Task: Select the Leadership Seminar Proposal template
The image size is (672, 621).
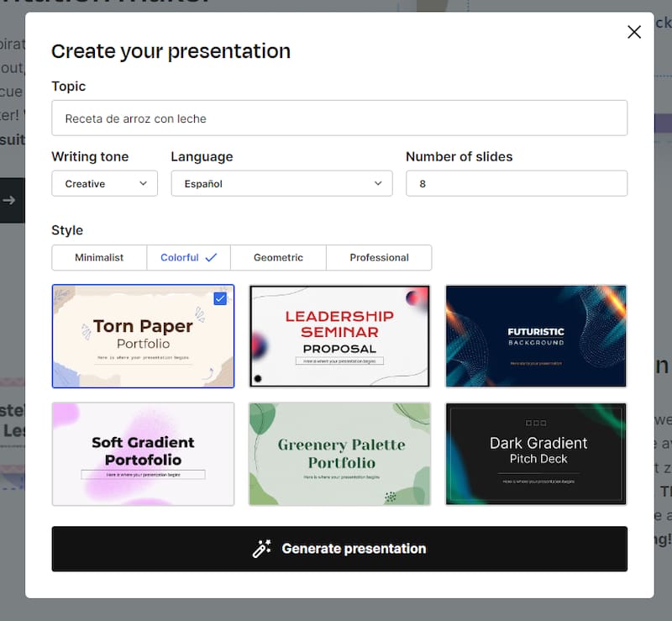Action: point(339,336)
